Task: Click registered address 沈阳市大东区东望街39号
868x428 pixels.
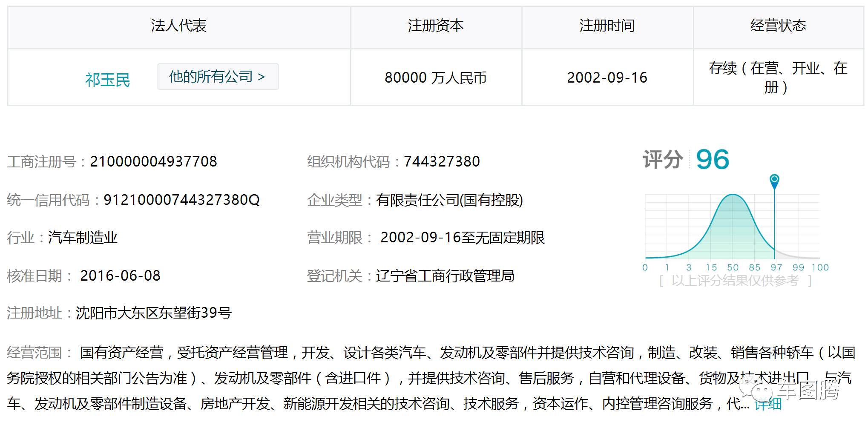Action: pos(154,313)
